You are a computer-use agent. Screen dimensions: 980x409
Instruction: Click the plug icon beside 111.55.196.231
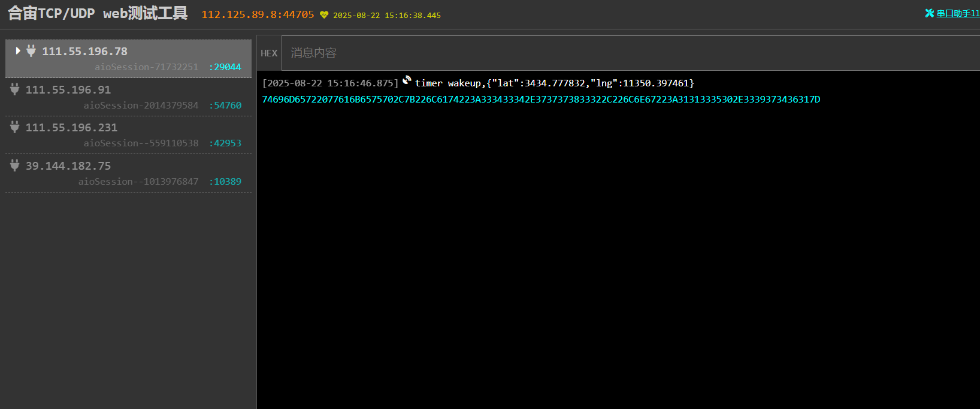click(x=15, y=127)
